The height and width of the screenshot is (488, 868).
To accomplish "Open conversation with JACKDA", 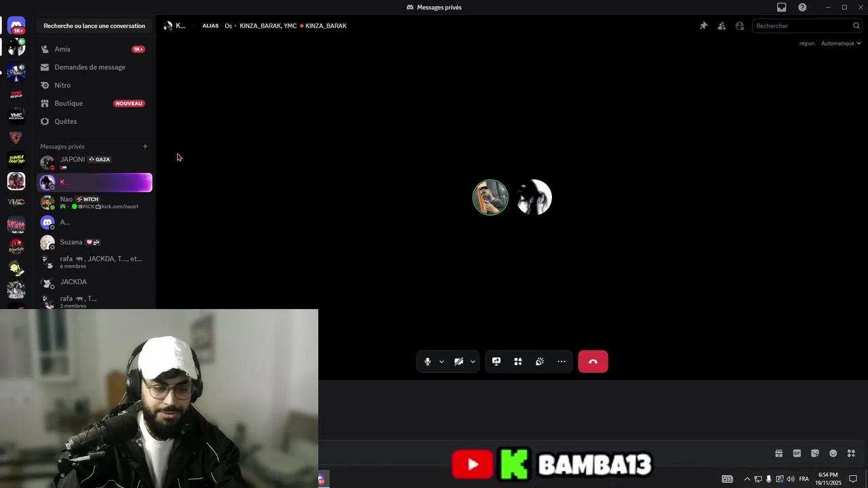I will (x=94, y=282).
